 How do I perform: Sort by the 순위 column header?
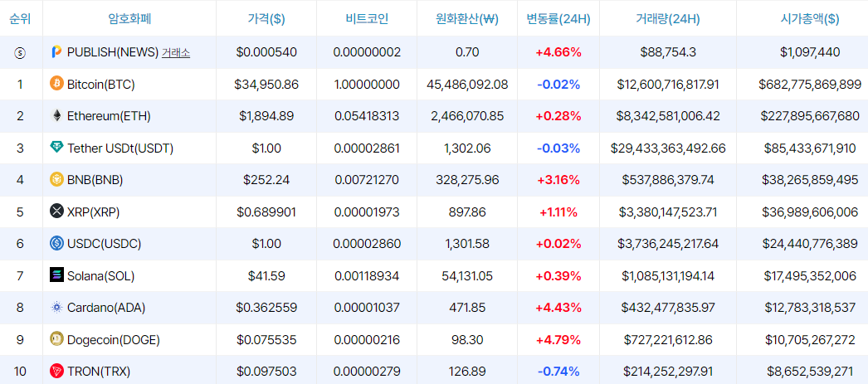point(20,19)
